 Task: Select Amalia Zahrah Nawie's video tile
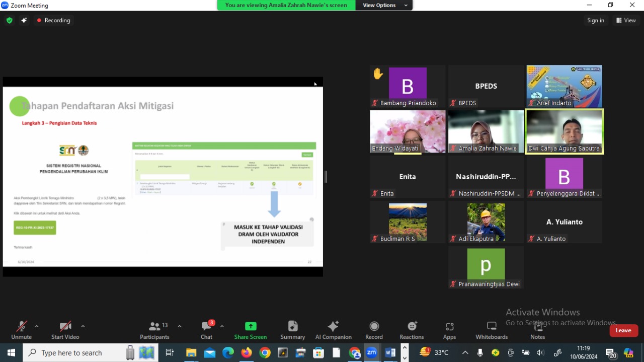coord(486,131)
